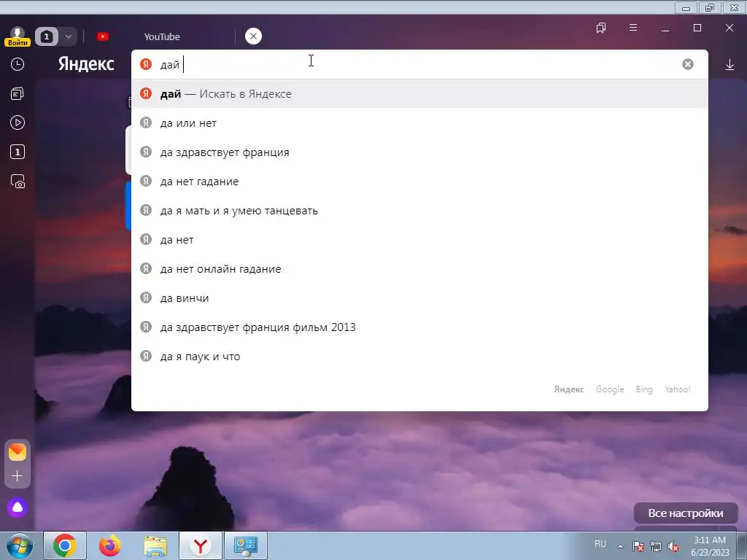Viewport: 747px width, 560px height.
Task: Click the tab group counter badge
Action: click(46, 36)
